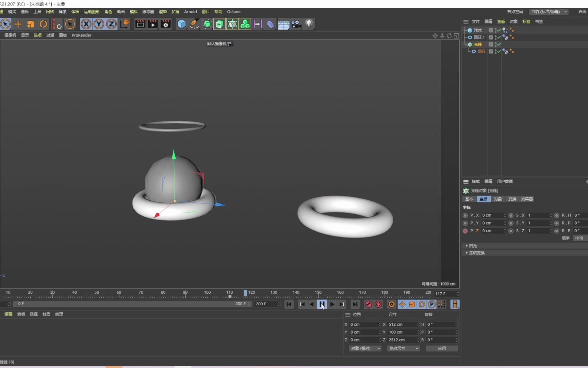Open the Render Settings icon
The width and height of the screenshot is (588, 368).
166,24
